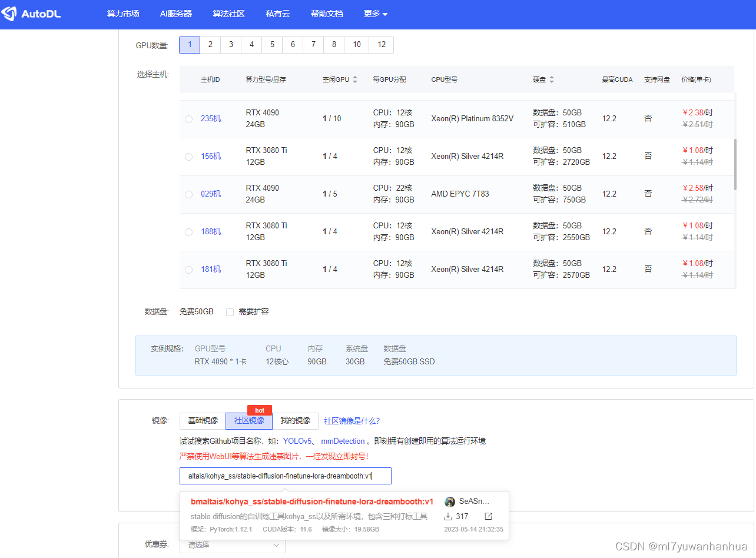The width and height of the screenshot is (756, 558).
Task: Click the 价格(单卡) column header
Action: tap(696, 79)
